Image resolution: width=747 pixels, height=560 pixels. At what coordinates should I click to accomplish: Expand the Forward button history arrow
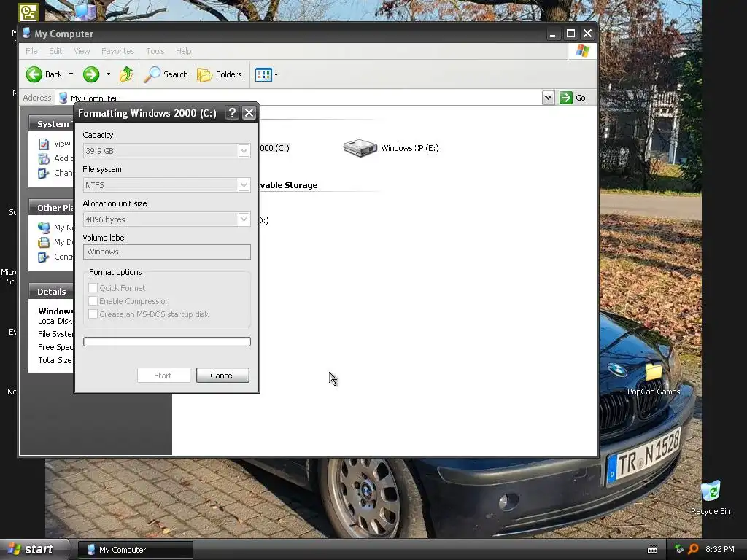point(108,74)
